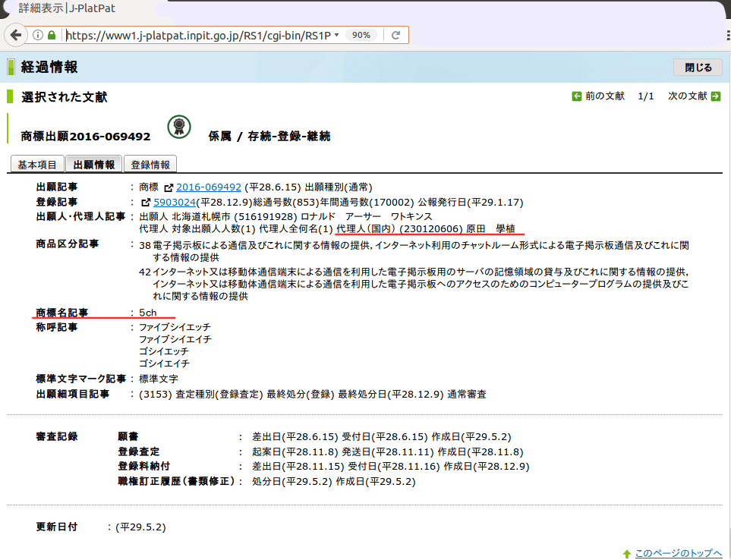Click the green next-document arrow icon
The height and width of the screenshot is (560, 731).
pos(715,96)
